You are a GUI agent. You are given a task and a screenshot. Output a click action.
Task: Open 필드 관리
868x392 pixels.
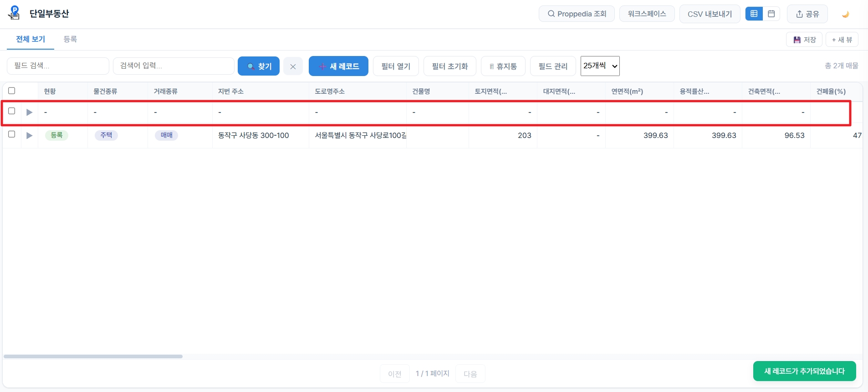point(553,66)
